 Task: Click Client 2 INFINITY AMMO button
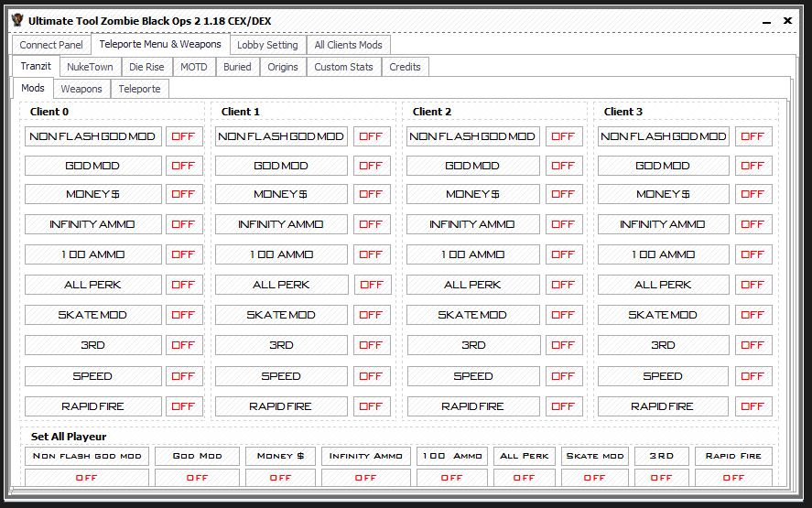[472, 224]
